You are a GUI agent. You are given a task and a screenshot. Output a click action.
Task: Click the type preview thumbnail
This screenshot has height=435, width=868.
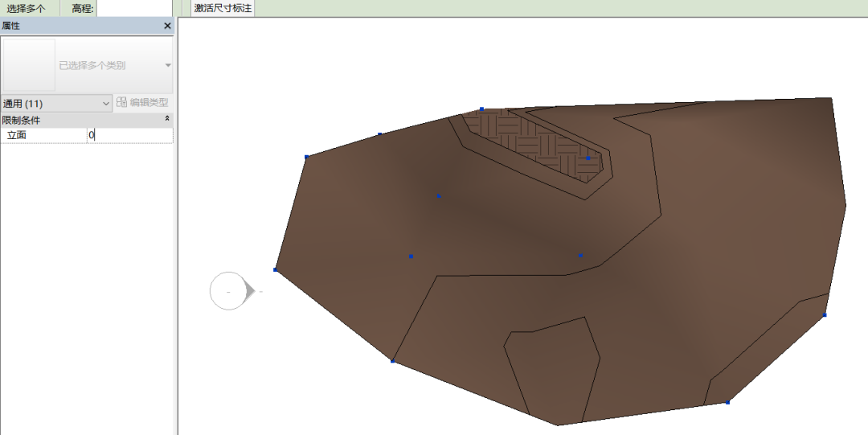pos(29,65)
